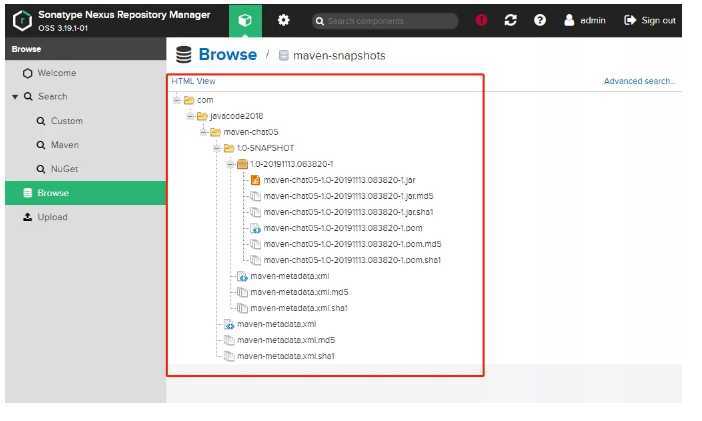
Task: Open Advanced search link
Action: (x=639, y=81)
